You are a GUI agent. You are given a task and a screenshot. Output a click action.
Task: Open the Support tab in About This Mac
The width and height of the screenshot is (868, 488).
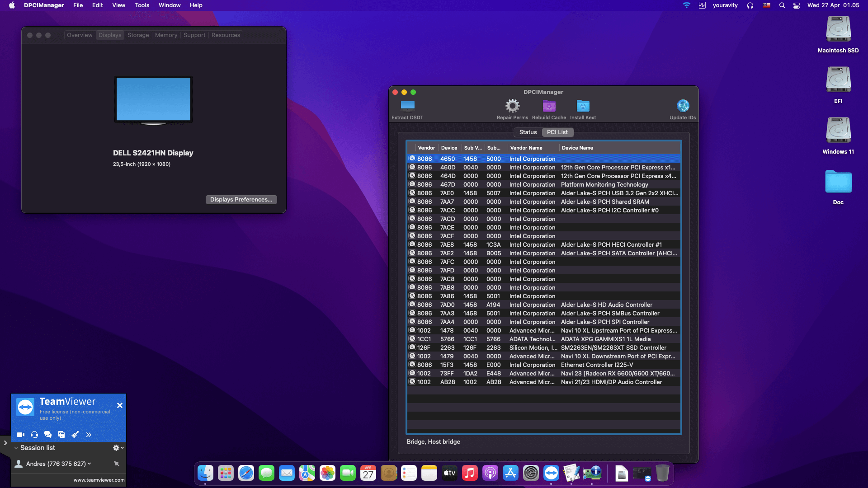pos(194,35)
